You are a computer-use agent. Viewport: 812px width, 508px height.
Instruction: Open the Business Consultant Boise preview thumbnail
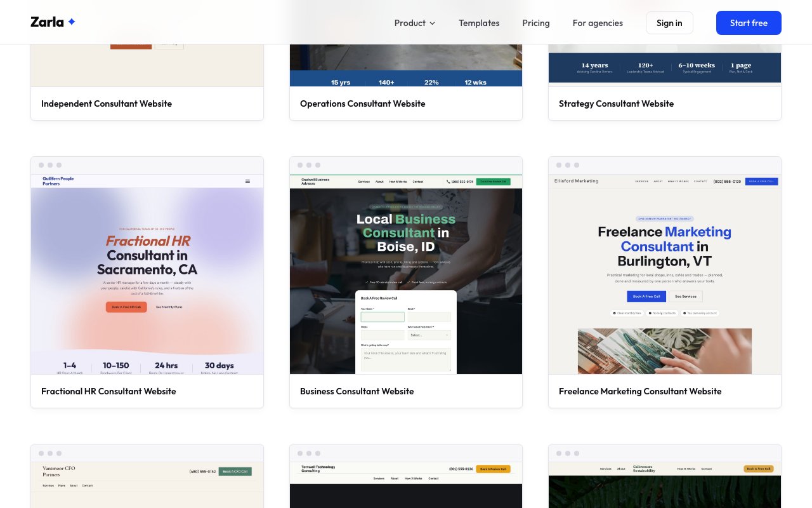pyautogui.click(x=406, y=274)
